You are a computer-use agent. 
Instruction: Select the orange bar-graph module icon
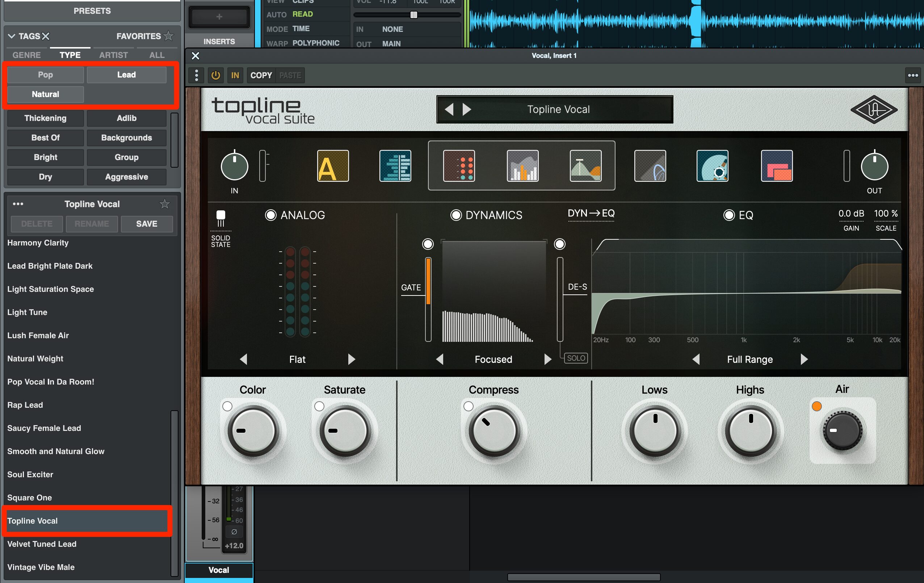(x=522, y=166)
